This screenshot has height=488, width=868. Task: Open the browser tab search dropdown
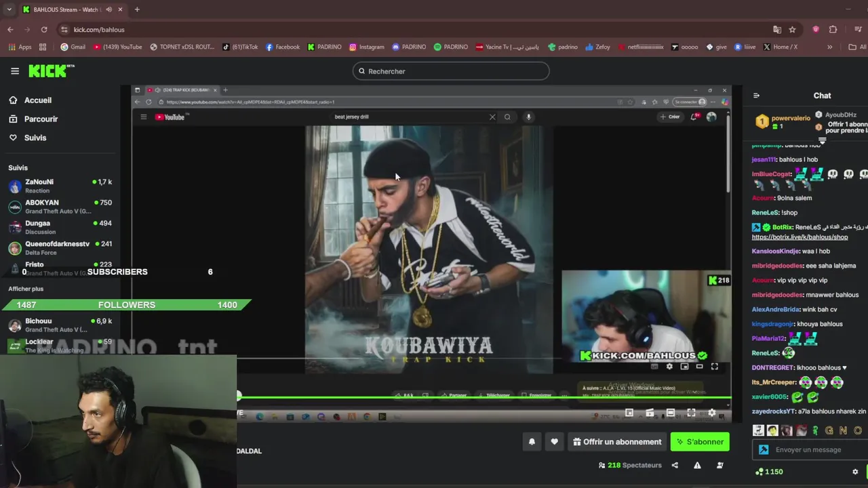pyautogui.click(x=9, y=9)
